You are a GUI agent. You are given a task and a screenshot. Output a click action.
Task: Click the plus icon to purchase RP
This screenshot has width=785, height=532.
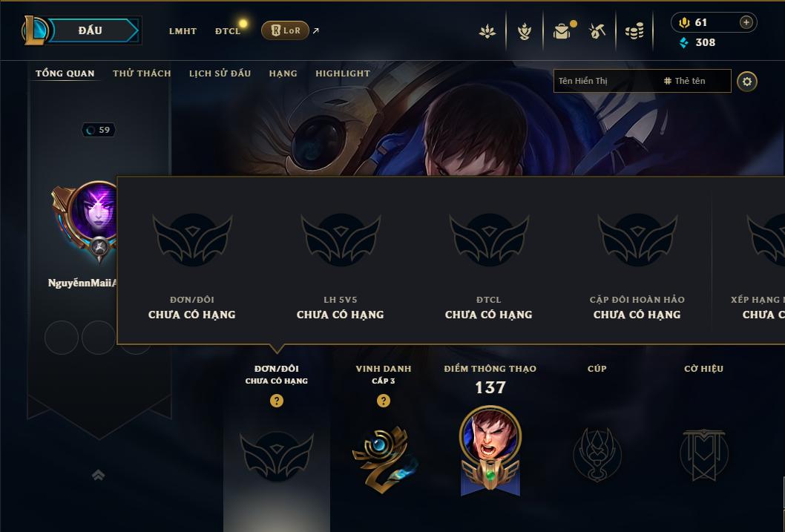[x=746, y=22]
